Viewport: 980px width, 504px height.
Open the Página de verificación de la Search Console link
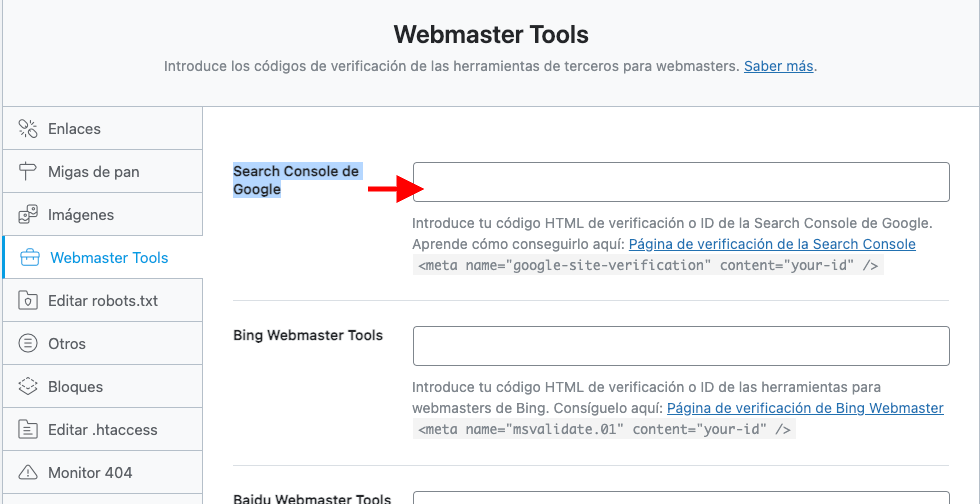772,244
